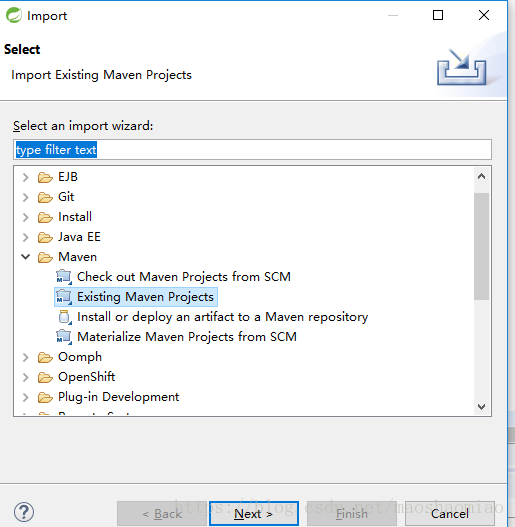Expand the Plug-in Development category
The image size is (515, 527).
26,397
